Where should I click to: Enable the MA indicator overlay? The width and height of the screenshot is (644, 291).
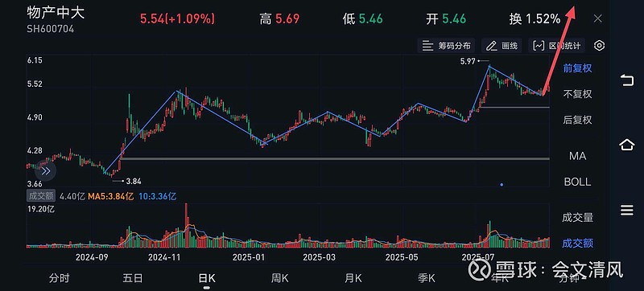pos(577,156)
